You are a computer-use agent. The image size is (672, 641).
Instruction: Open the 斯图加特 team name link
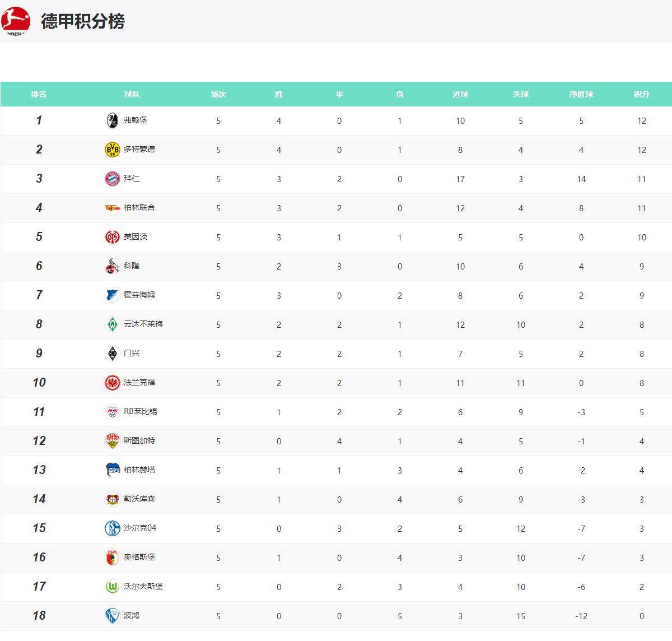139,440
